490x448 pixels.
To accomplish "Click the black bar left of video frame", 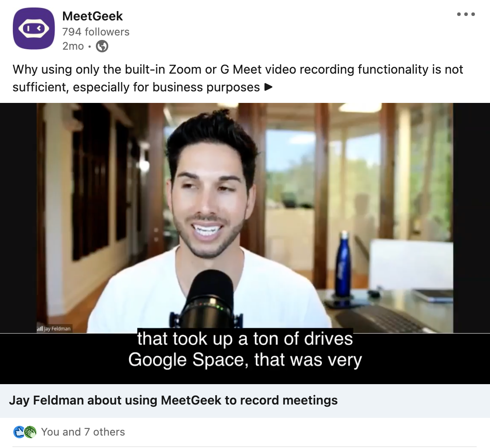I will [x=18, y=218].
